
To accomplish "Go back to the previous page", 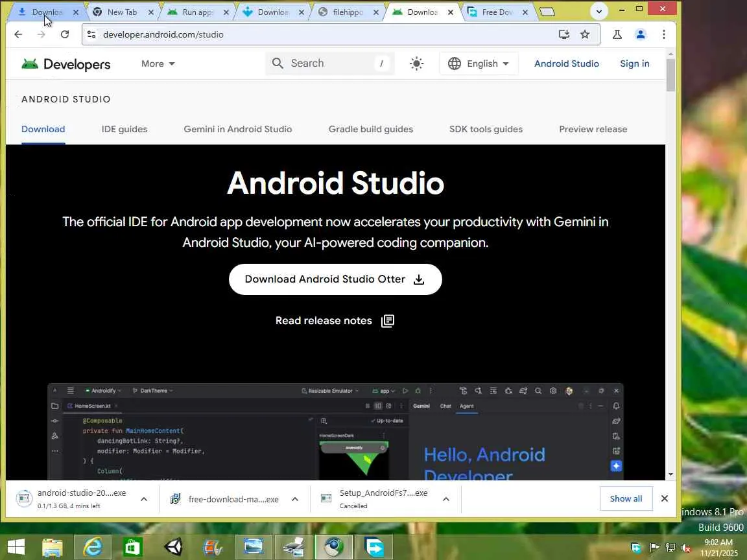I will point(18,34).
